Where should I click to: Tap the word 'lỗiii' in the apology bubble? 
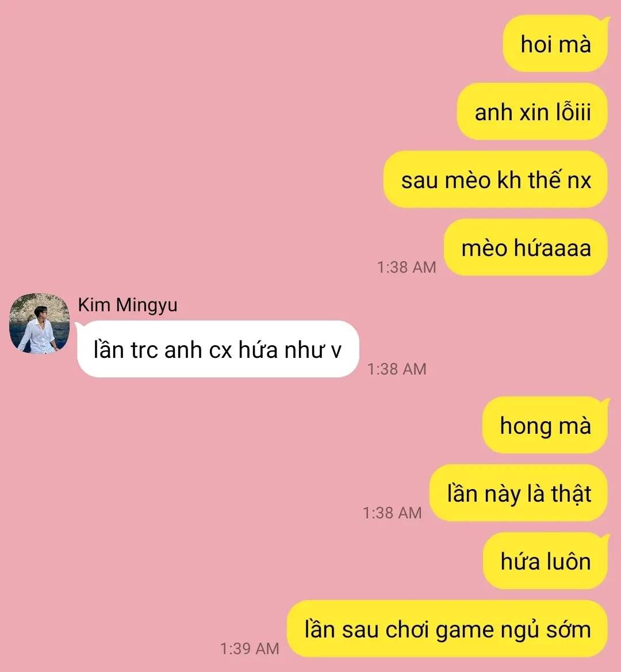coord(573,112)
